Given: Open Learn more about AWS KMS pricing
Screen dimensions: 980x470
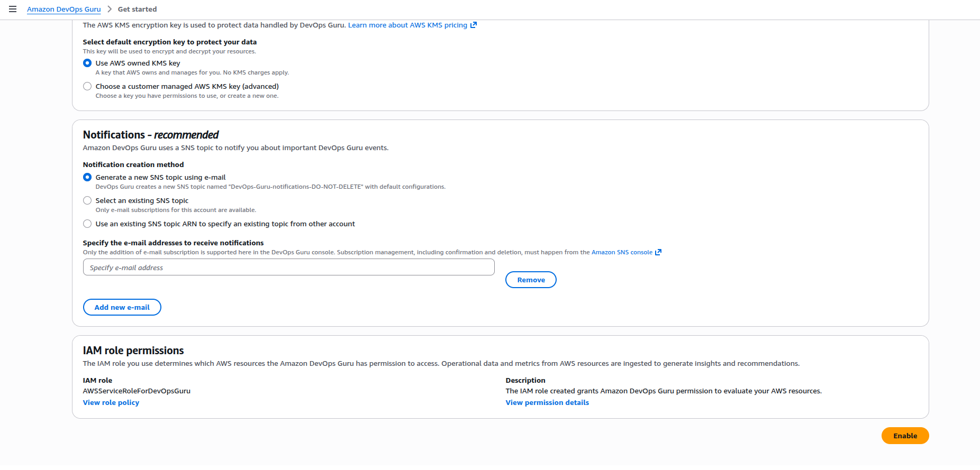Looking at the screenshot, I should (407, 25).
